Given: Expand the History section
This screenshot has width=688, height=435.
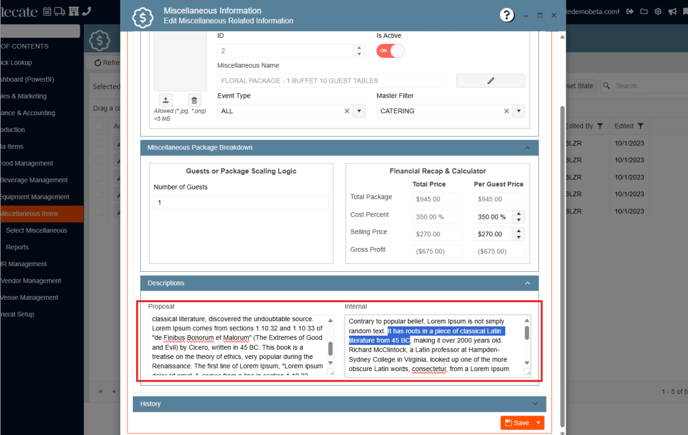Looking at the screenshot, I should click(535, 404).
